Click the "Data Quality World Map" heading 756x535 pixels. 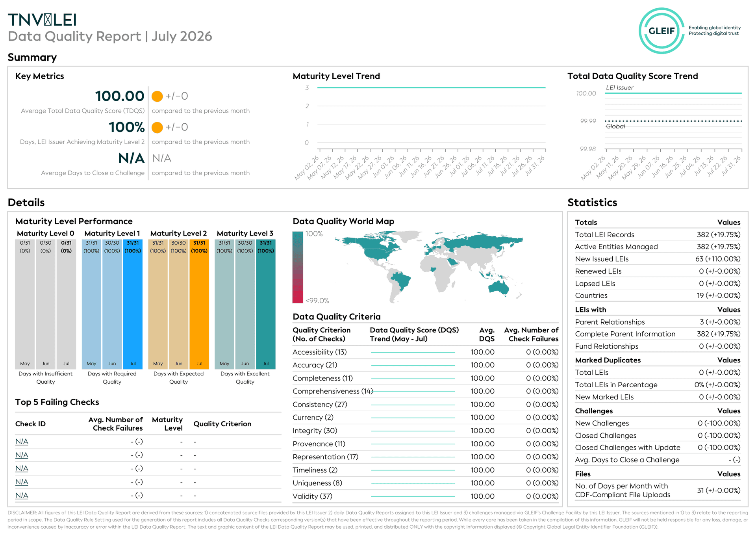pyautogui.click(x=343, y=221)
